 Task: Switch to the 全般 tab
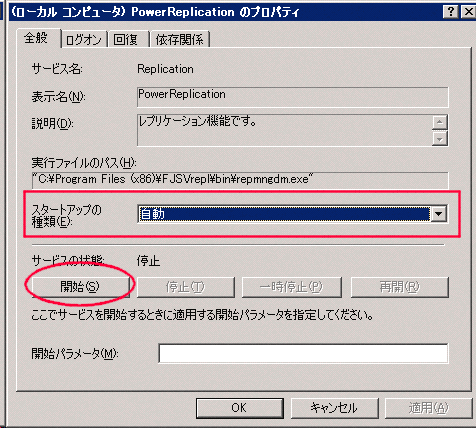point(38,38)
